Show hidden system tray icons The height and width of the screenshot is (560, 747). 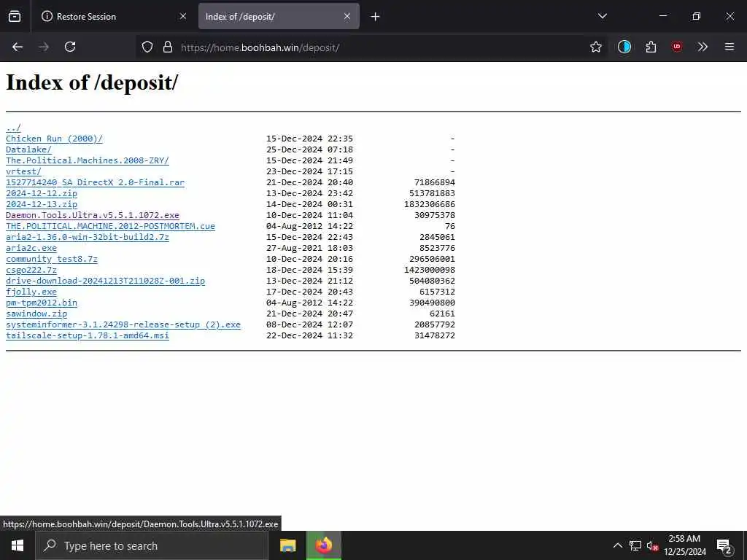point(617,545)
